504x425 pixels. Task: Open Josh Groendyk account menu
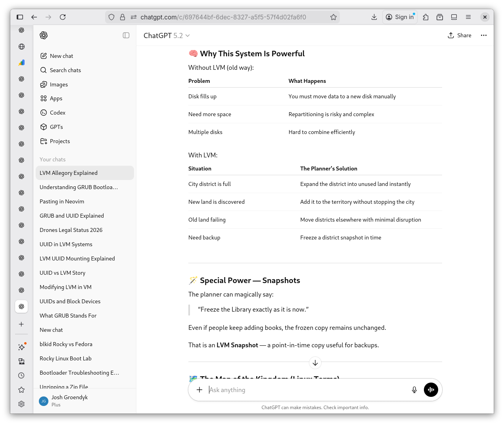pos(69,400)
